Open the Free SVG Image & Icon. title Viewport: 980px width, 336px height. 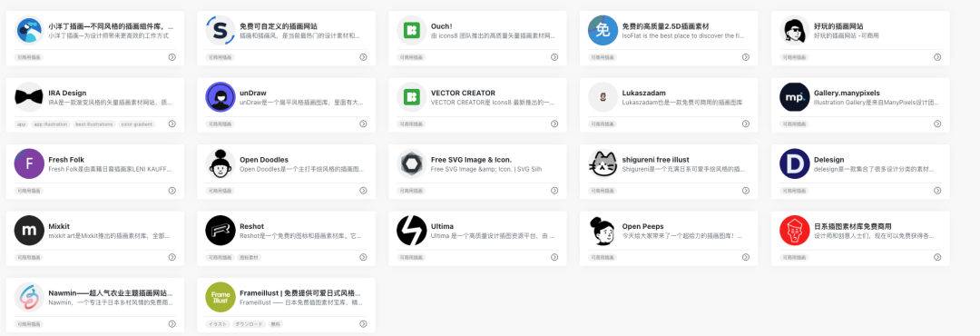(471, 160)
